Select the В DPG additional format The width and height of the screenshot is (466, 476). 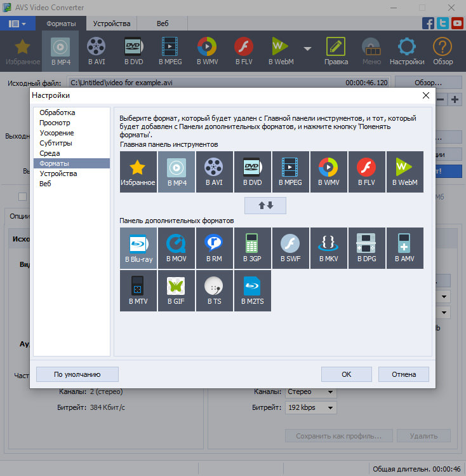point(367,248)
